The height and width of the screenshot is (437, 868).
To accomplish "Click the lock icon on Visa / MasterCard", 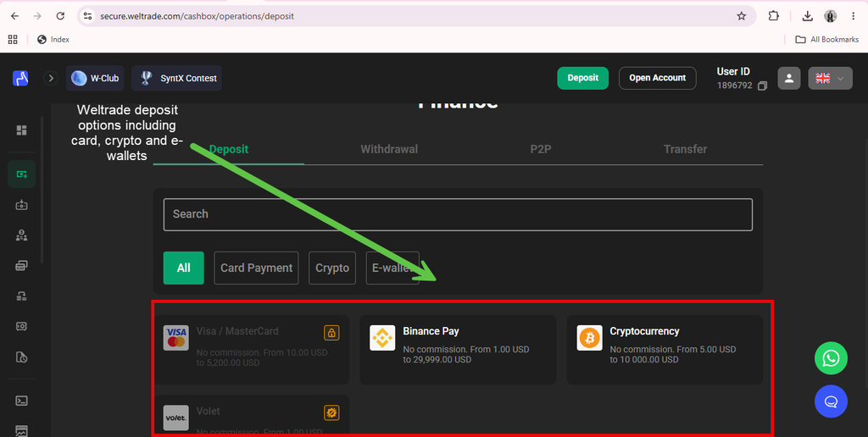I will pyautogui.click(x=331, y=333).
